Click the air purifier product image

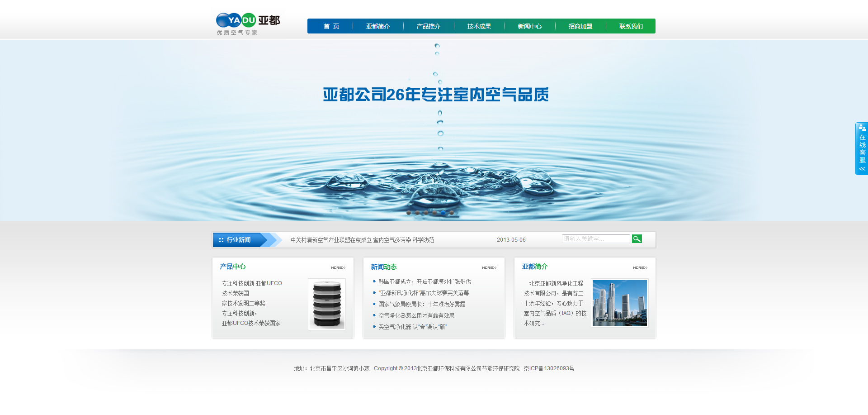[x=326, y=304]
